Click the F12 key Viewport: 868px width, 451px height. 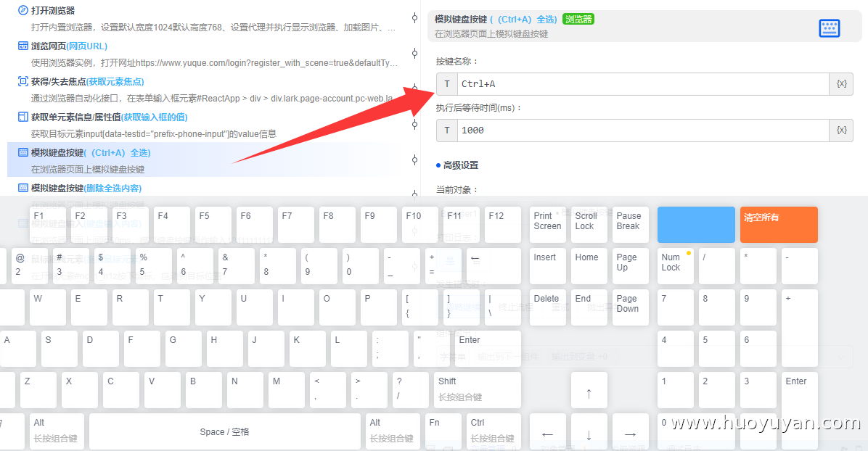tap(503, 225)
